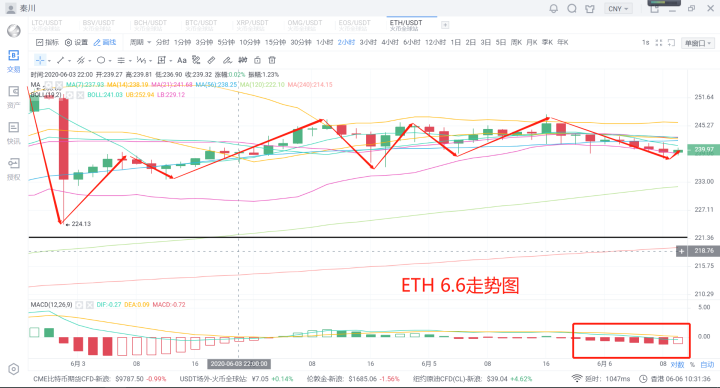Select the crosshair cursor drawing tool

40,60
